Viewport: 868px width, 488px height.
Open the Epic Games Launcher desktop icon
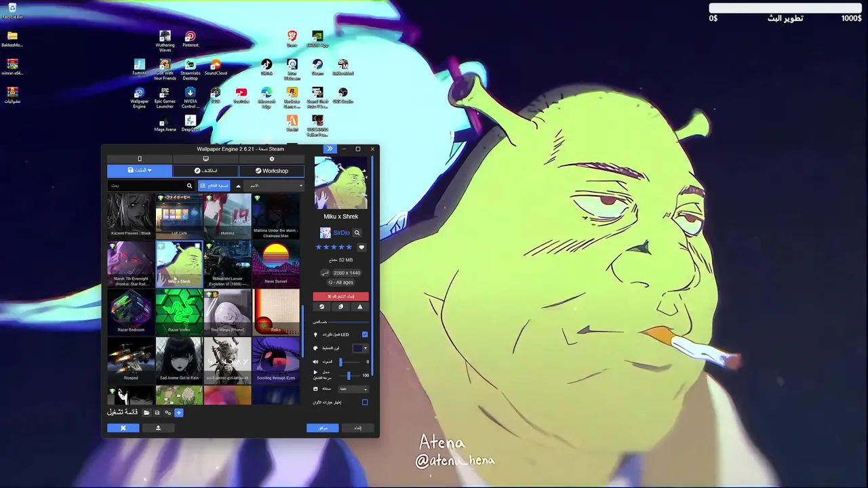165,98
